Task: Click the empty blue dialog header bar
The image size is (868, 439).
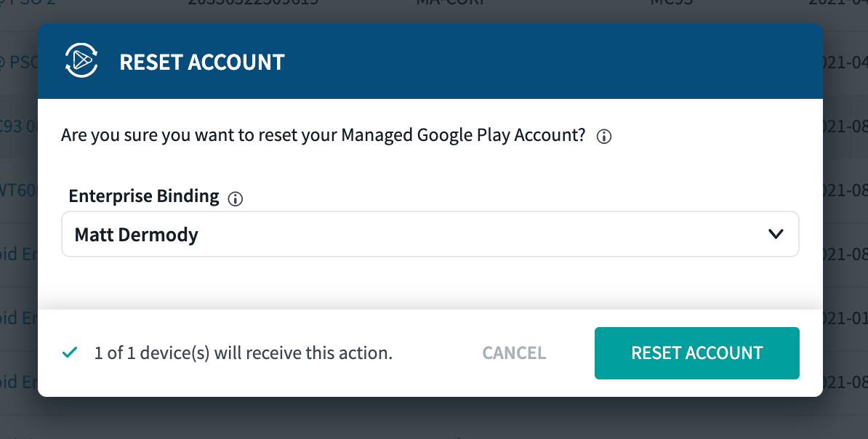Action: [552, 61]
